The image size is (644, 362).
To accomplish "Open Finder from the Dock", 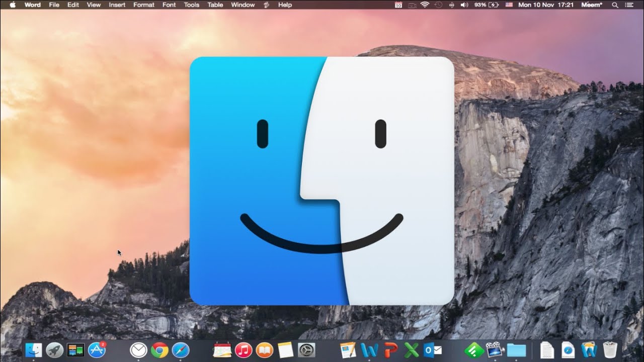I will click(34, 350).
